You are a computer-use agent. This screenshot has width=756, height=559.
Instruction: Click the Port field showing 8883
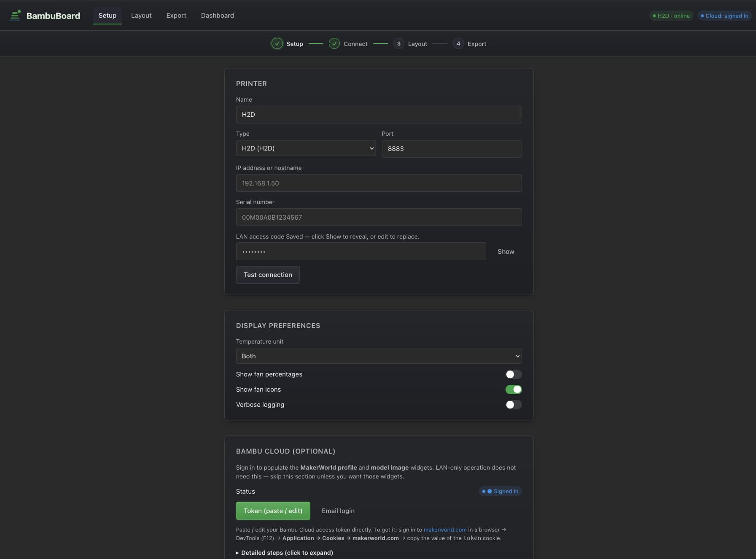coord(452,149)
